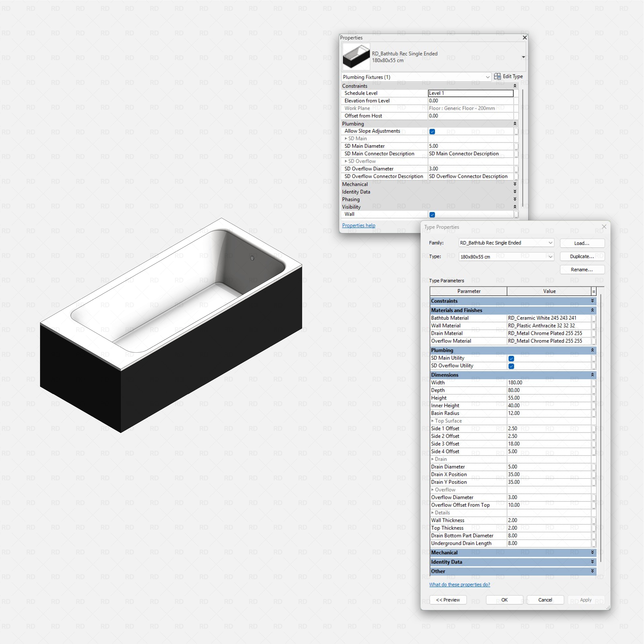Close the Type Properties dialog

click(604, 227)
